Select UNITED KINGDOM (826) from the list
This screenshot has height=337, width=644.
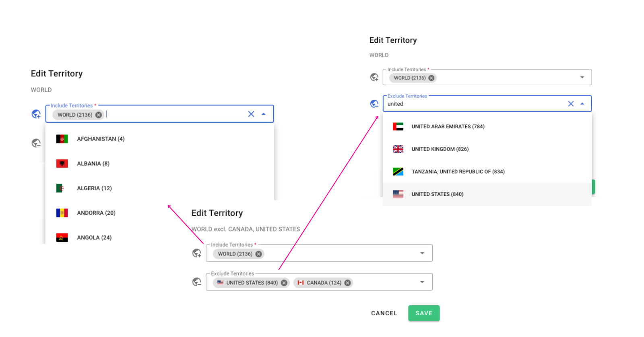pos(440,149)
